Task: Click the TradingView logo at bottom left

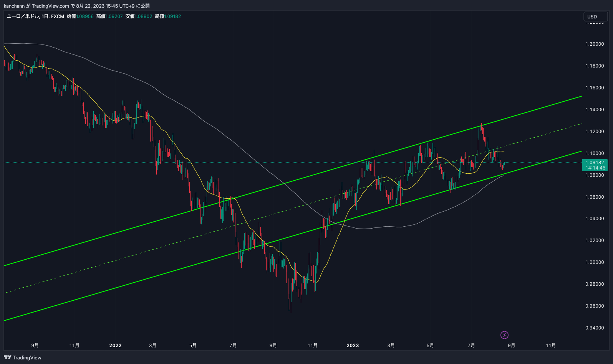Action: [x=23, y=357]
